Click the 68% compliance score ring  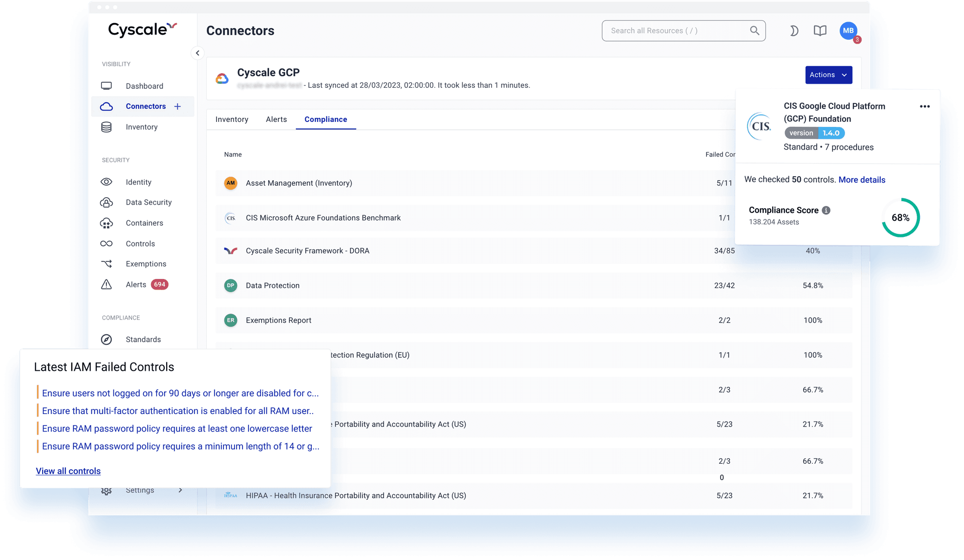(900, 218)
